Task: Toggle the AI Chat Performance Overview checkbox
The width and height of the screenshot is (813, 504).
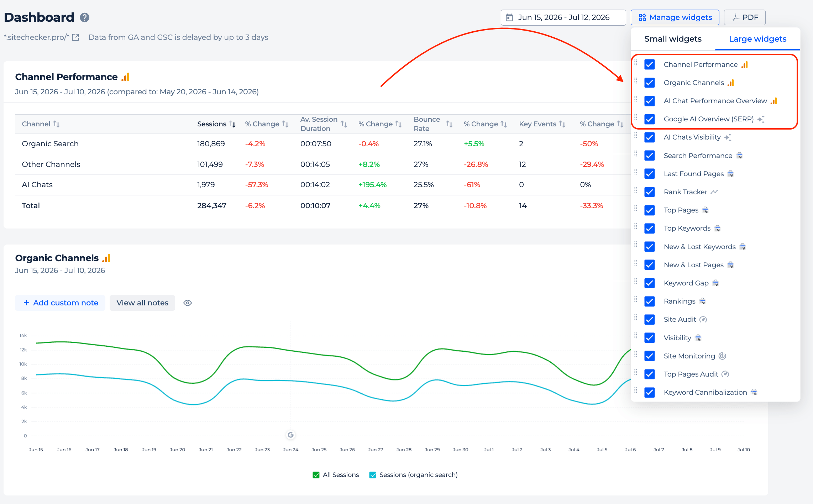Action: click(x=650, y=101)
